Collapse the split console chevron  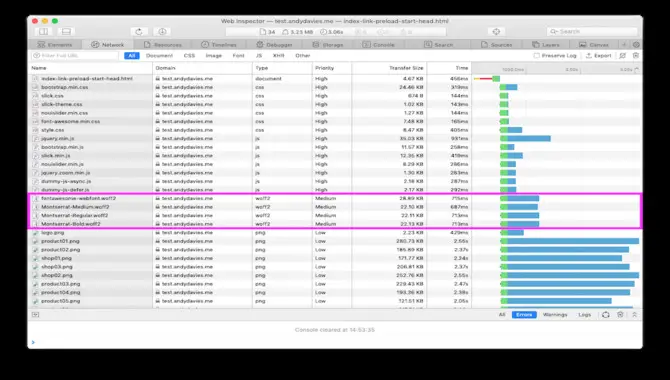[x=635, y=315]
